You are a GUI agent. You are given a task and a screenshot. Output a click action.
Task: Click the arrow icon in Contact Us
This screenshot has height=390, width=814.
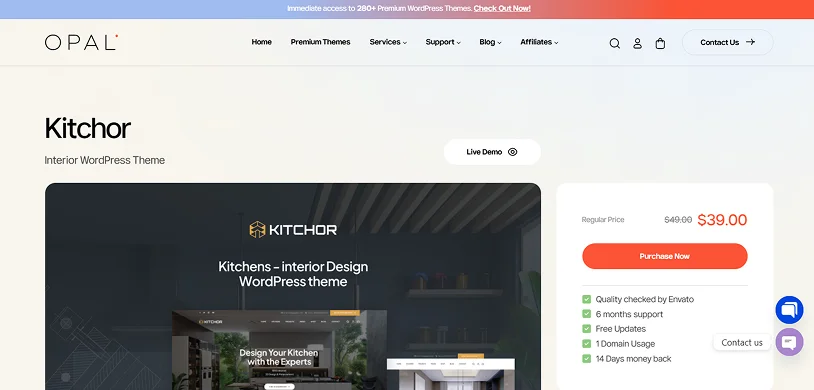tap(750, 42)
